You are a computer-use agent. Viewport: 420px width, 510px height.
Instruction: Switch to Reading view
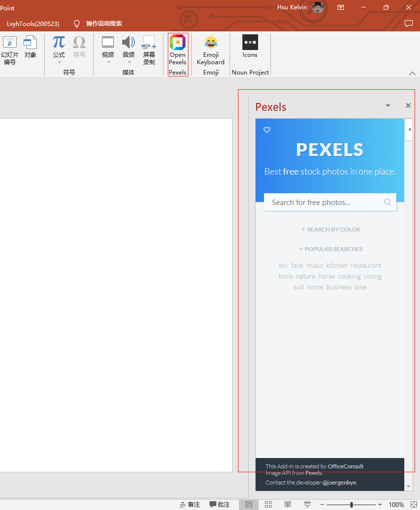(x=288, y=505)
